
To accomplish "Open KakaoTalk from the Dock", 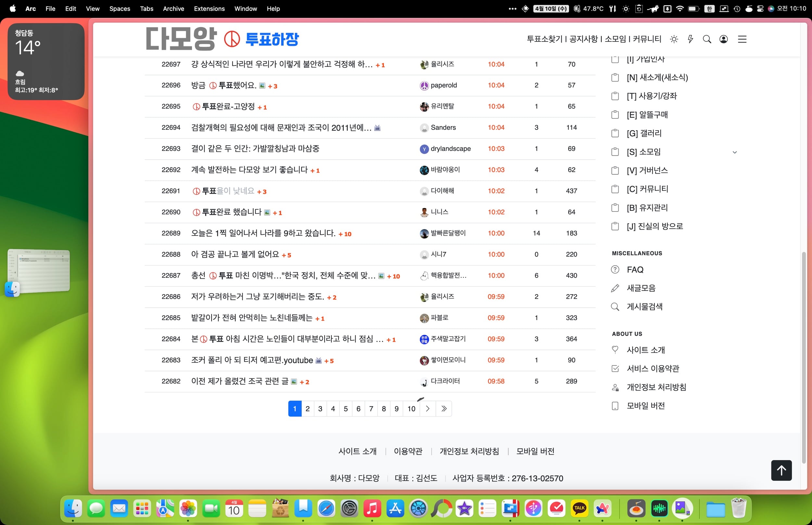I will (x=579, y=509).
